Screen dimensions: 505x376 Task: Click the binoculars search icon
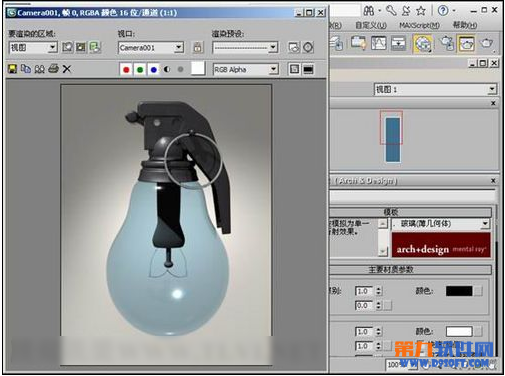[x=369, y=11]
